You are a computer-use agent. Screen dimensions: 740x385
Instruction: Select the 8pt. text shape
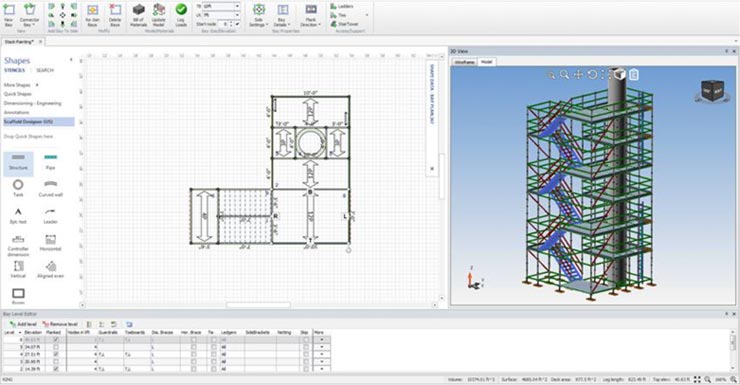[x=18, y=215]
